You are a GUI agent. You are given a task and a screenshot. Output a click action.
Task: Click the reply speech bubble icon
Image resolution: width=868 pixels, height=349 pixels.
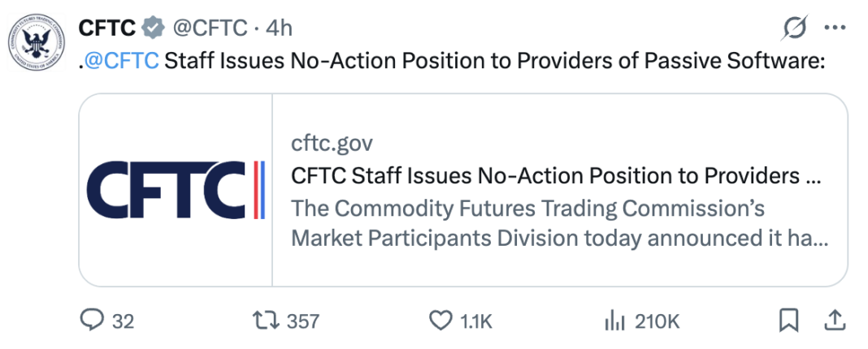[91, 320]
